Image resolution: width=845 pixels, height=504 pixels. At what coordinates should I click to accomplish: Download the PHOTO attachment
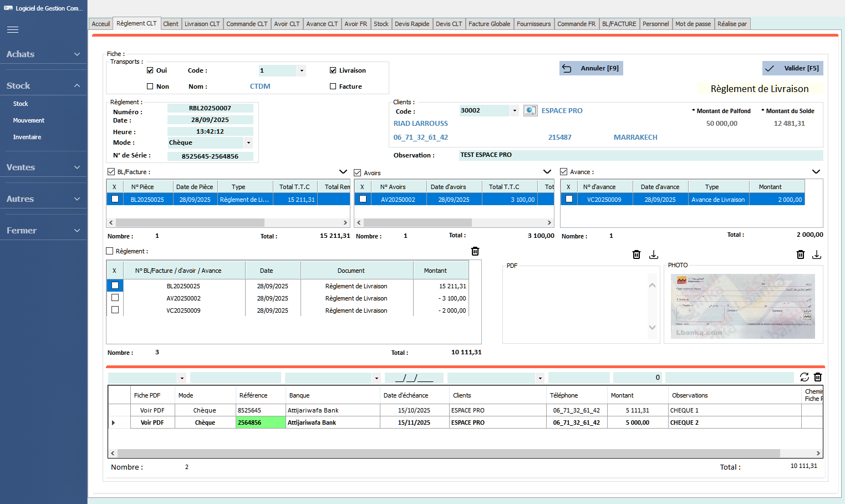tap(817, 254)
